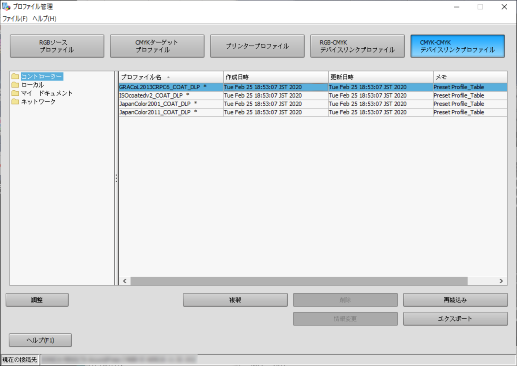
Task: Sort by プロファイル名 column header
Action: click(171, 77)
